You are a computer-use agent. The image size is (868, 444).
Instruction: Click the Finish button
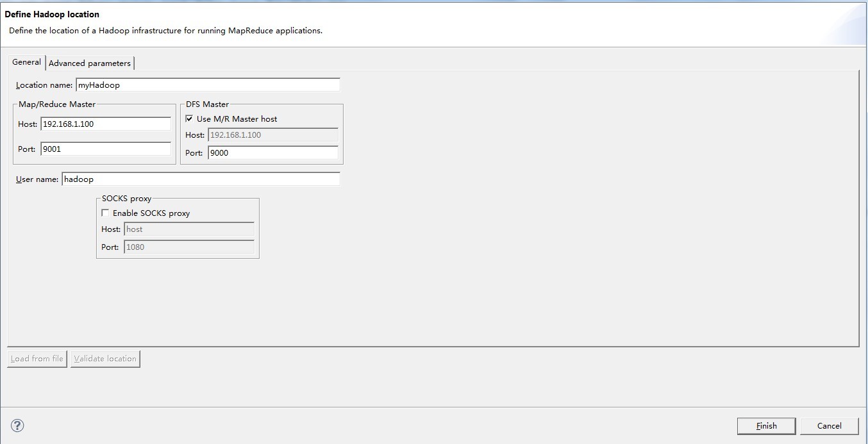tap(766, 426)
